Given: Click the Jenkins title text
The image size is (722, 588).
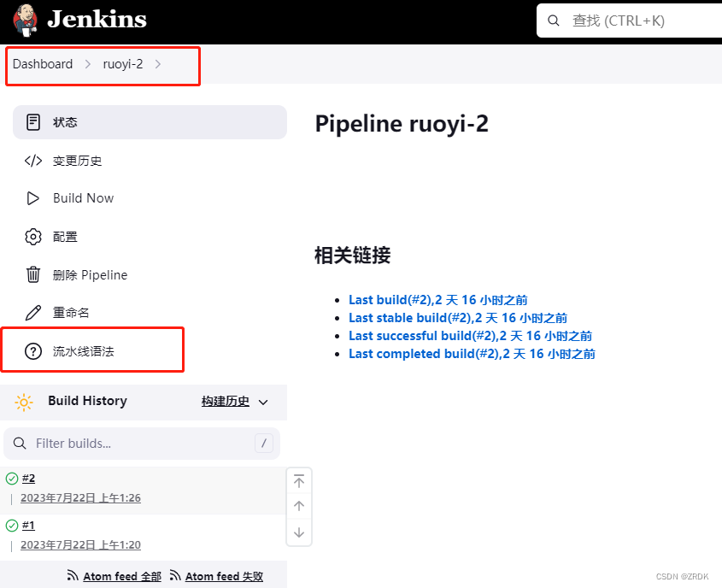Looking at the screenshot, I should point(97,20).
